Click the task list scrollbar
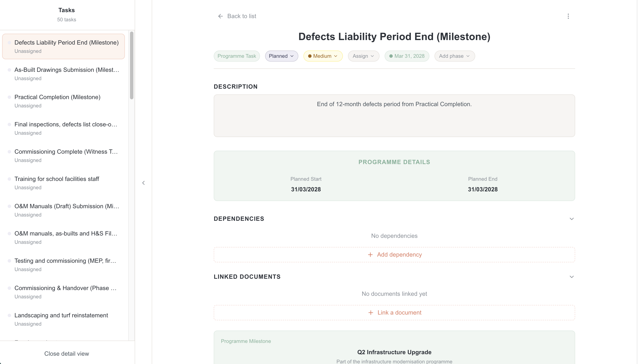The image size is (638, 364). [131, 65]
